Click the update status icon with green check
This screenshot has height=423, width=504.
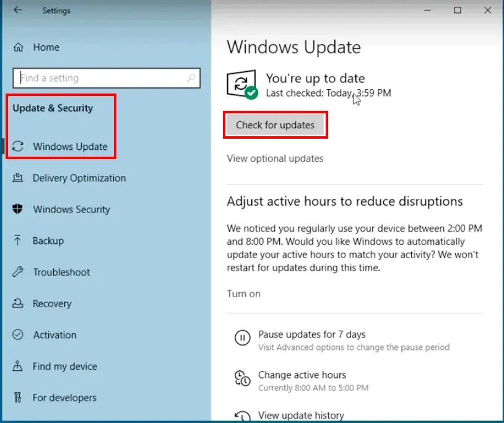point(242,84)
